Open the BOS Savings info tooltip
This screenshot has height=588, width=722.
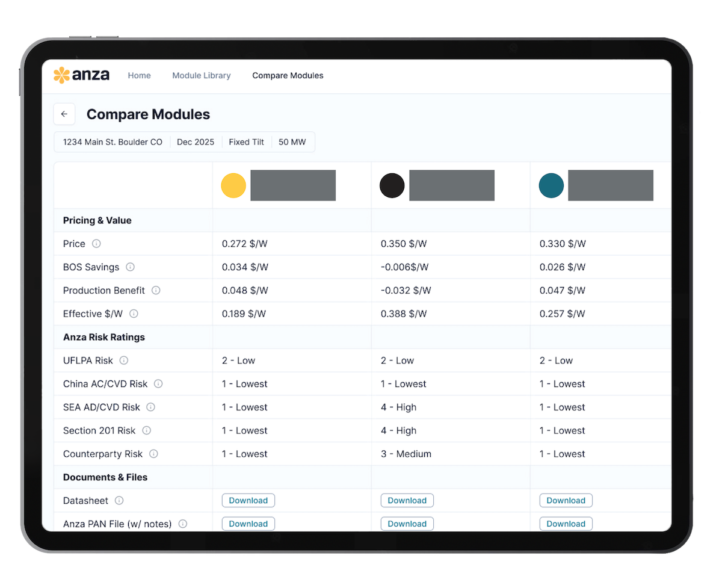[131, 267]
